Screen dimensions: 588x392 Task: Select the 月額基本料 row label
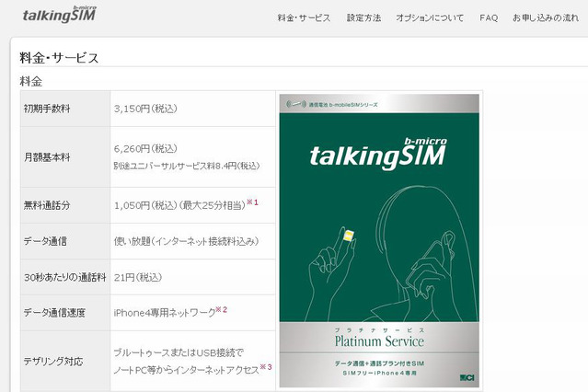pos(47,157)
